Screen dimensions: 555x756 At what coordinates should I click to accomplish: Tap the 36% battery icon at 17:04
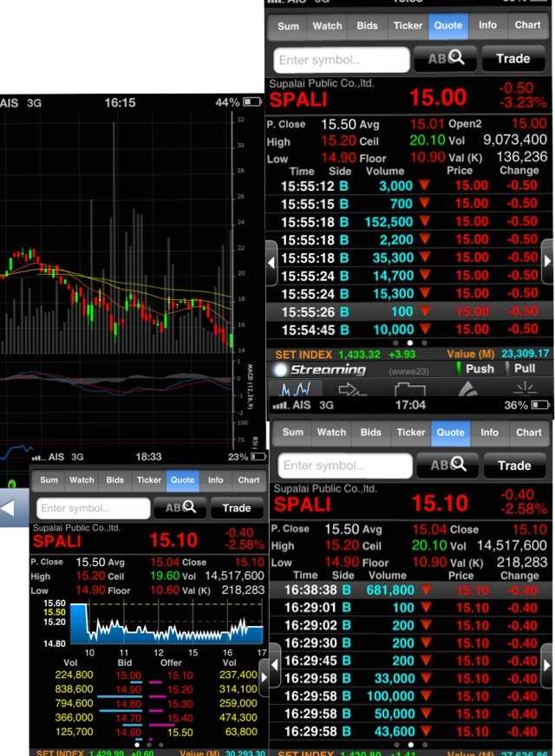[x=540, y=405]
